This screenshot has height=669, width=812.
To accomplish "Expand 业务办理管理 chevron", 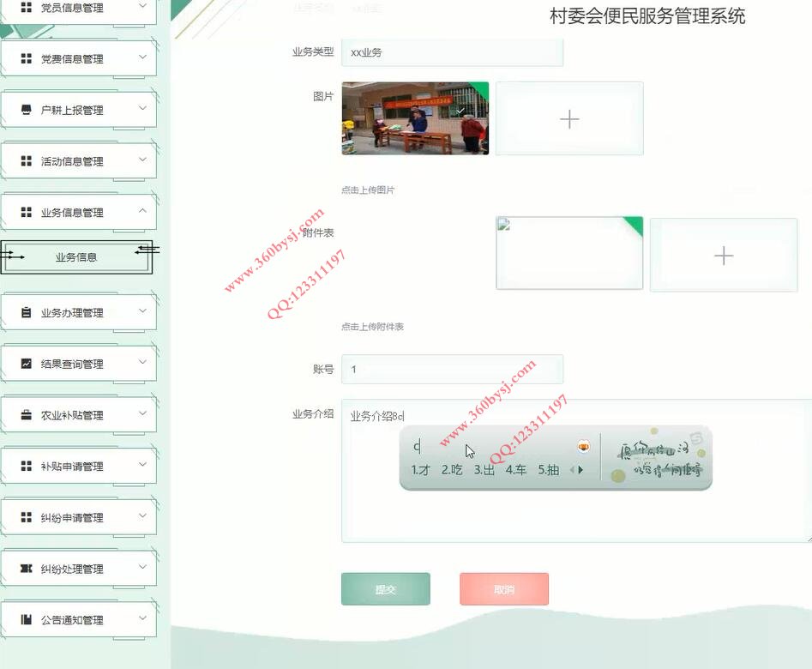I will pos(143,311).
